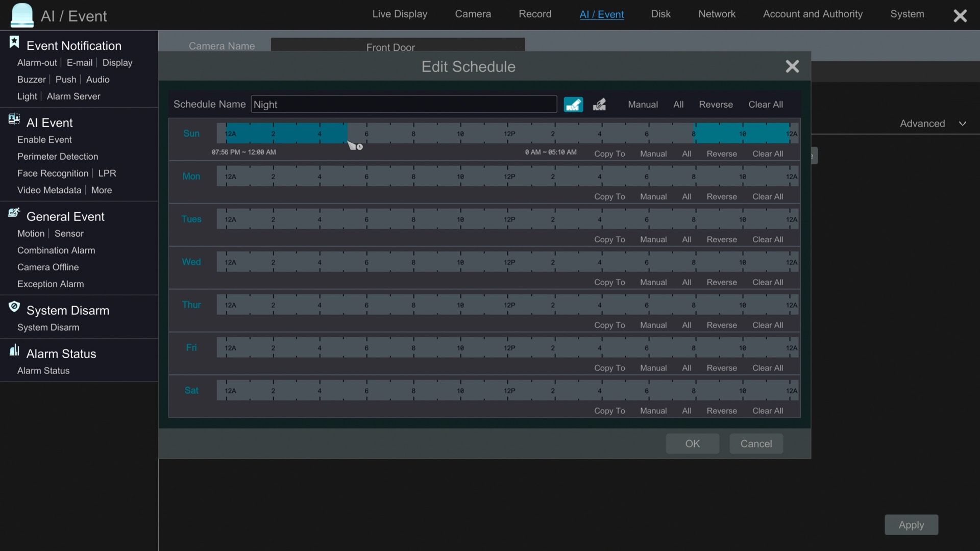Select the add/paint schedule pencil tool

pos(573,105)
